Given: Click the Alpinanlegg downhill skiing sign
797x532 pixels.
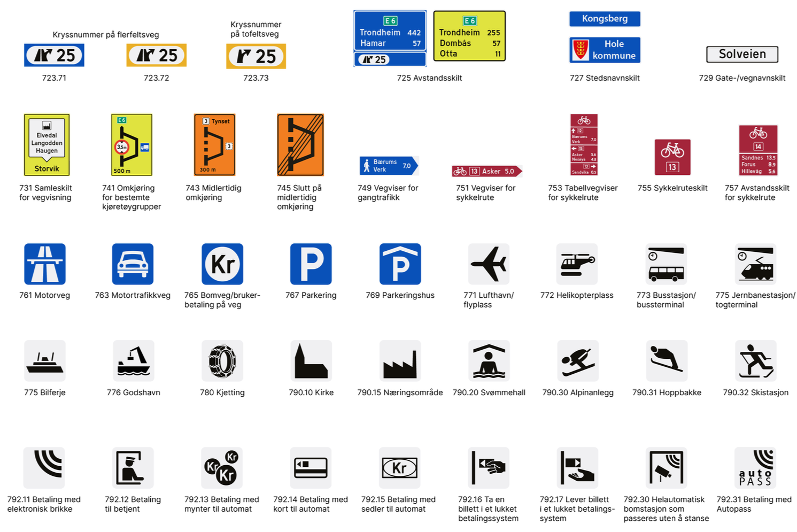Looking at the screenshot, I should point(578,361).
